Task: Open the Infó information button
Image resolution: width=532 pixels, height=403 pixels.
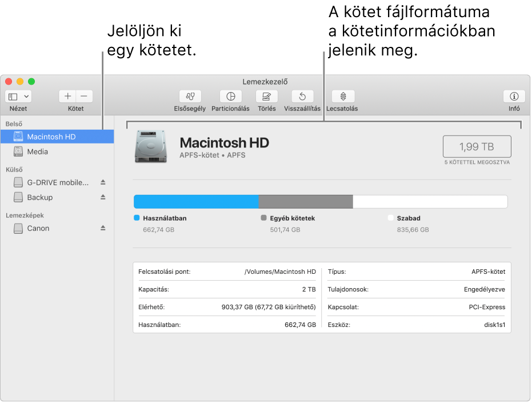Action: 514,97
